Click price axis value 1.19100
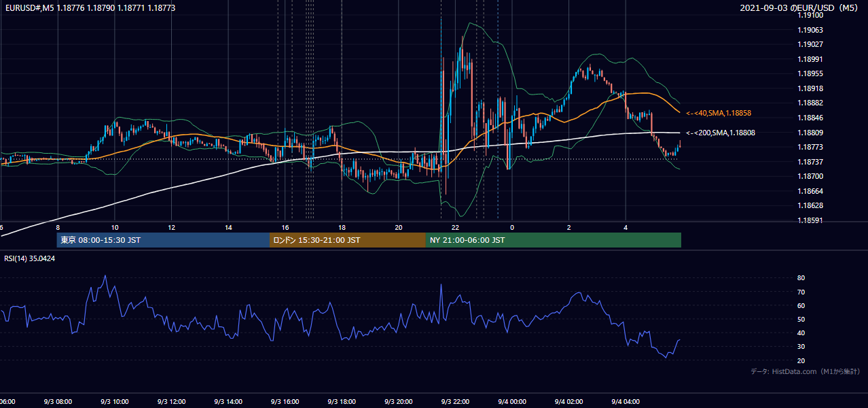 811,16
